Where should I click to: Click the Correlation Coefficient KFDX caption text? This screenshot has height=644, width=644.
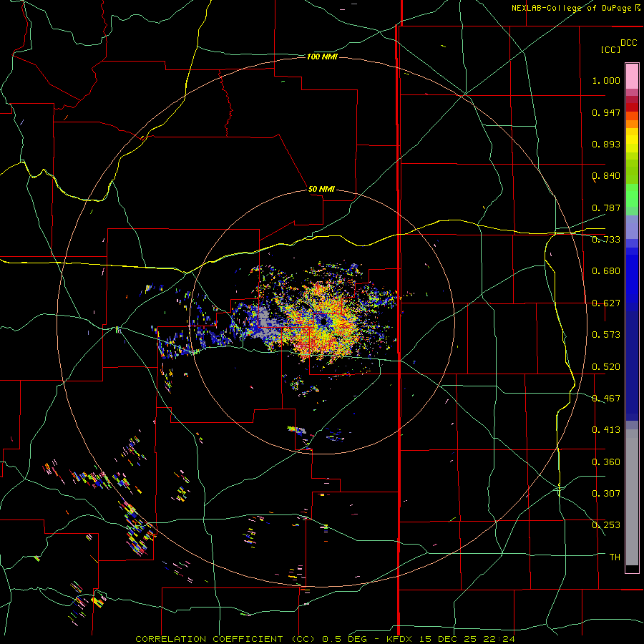click(x=325, y=639)
